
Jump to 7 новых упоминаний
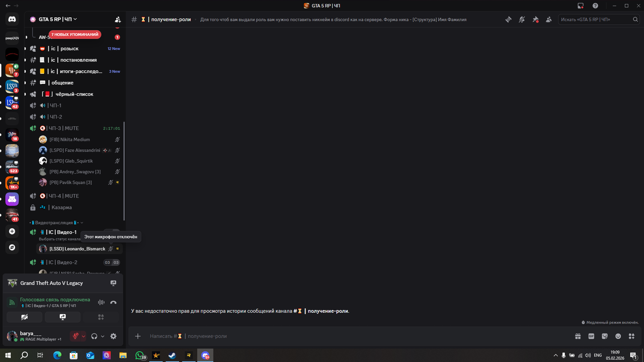(74, 34)
